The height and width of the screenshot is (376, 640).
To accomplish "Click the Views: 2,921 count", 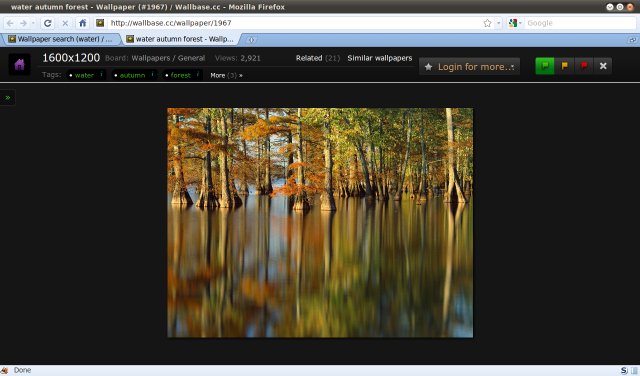I will [x=238, y=58].
